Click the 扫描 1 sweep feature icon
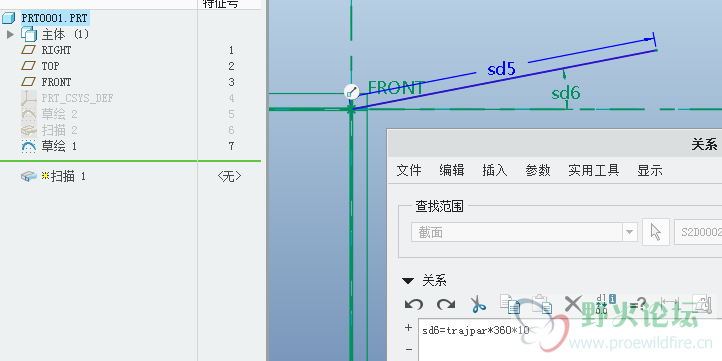The width and height of the screenshot is (722, 361). (29, 176)
